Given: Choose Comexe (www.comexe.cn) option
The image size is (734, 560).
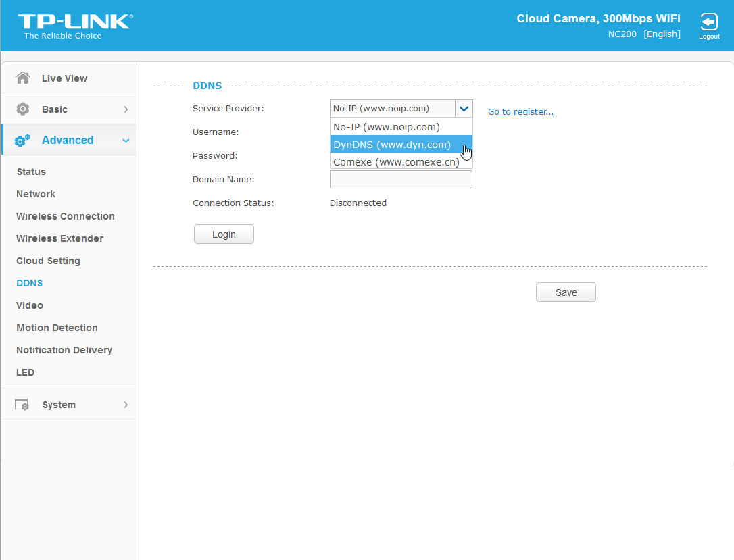Looking at the screenshot, I should (401, 162).
